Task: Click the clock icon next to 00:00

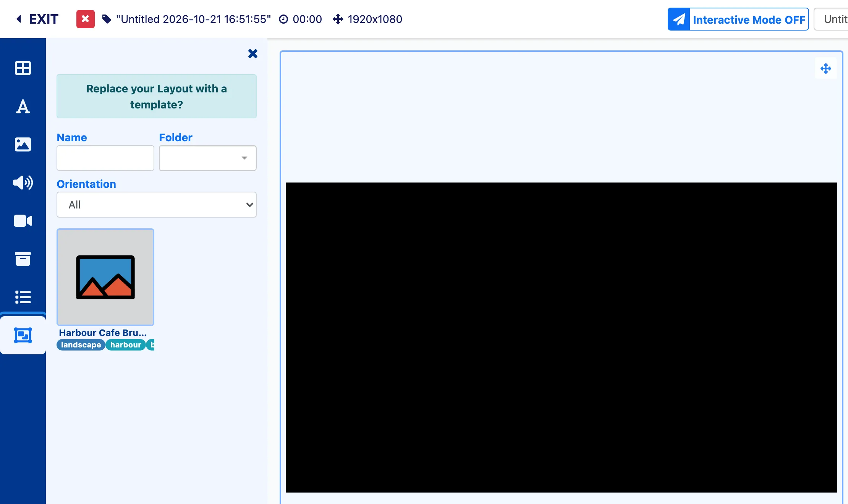Action: point(283,19)
